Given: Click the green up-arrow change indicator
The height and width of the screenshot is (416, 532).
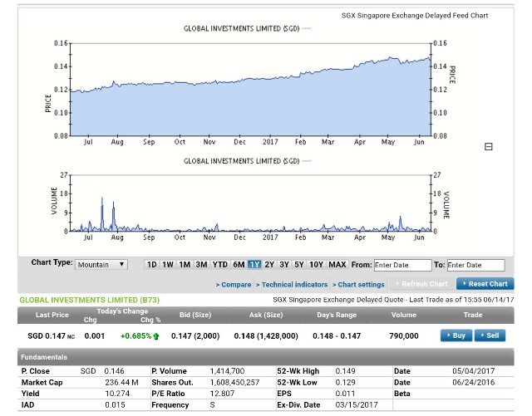Looking at the screenshot, I should pos(155,336).
